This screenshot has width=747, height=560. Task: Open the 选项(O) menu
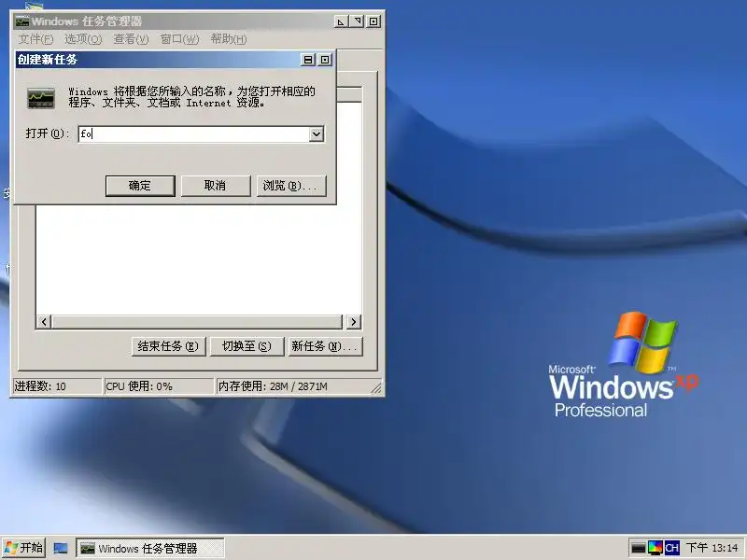tap(83, 39)
